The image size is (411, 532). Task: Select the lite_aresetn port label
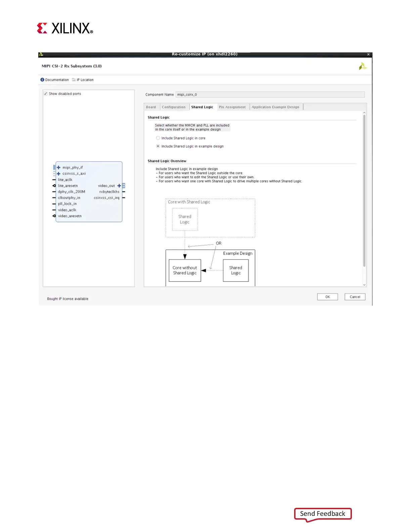coord(68,186)
